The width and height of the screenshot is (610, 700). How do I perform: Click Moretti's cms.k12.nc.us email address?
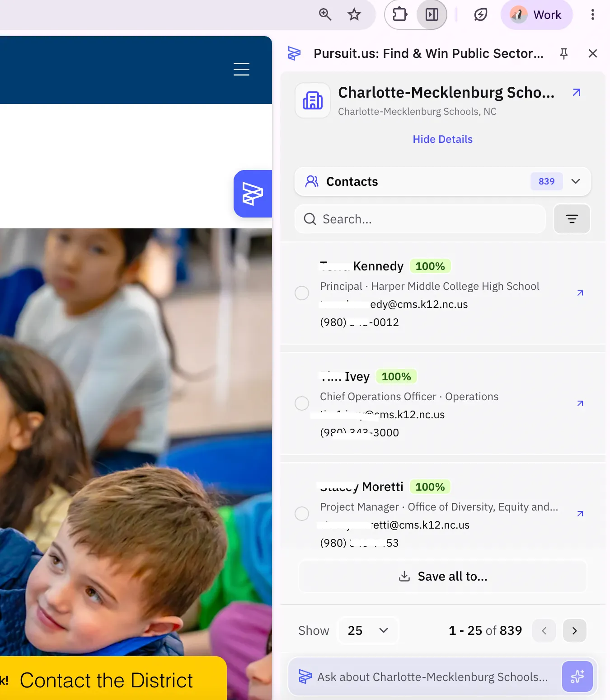pos(395,525)
